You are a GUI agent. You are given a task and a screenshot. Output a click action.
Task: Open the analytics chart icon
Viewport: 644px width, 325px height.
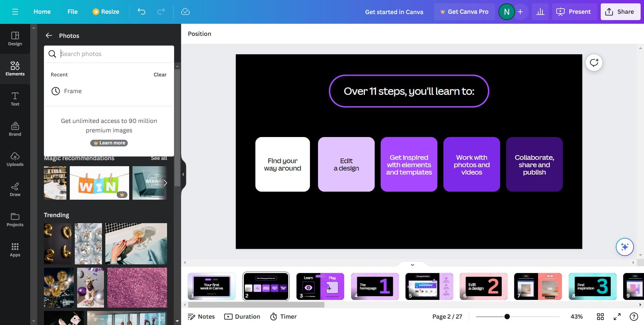[x=540, y=12]
